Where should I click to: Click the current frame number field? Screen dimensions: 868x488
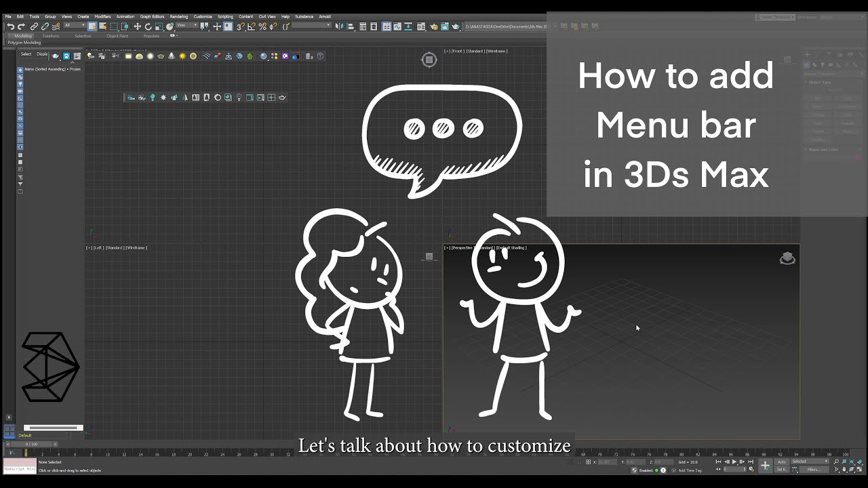pyautogui.click(x=734, y=469)
